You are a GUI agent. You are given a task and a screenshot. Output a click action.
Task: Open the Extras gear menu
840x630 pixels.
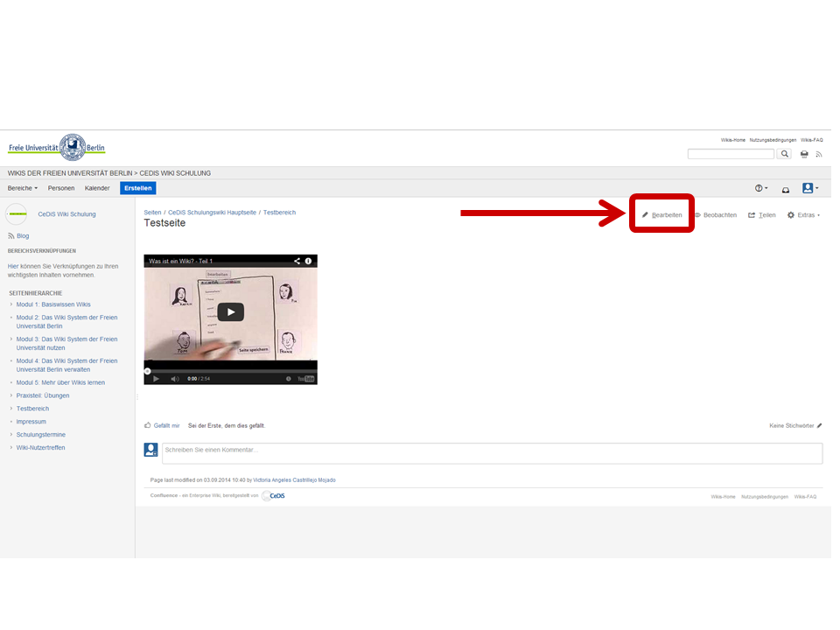(803, 215)
